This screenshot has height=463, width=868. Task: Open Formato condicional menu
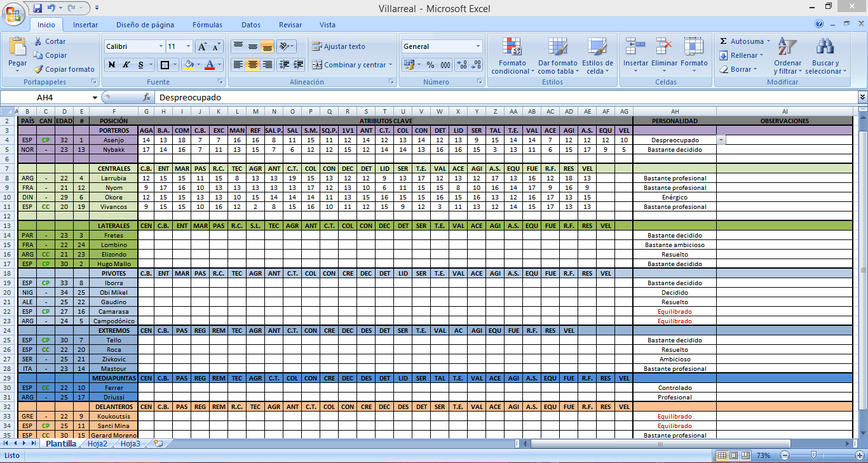[x=512, y=56]
